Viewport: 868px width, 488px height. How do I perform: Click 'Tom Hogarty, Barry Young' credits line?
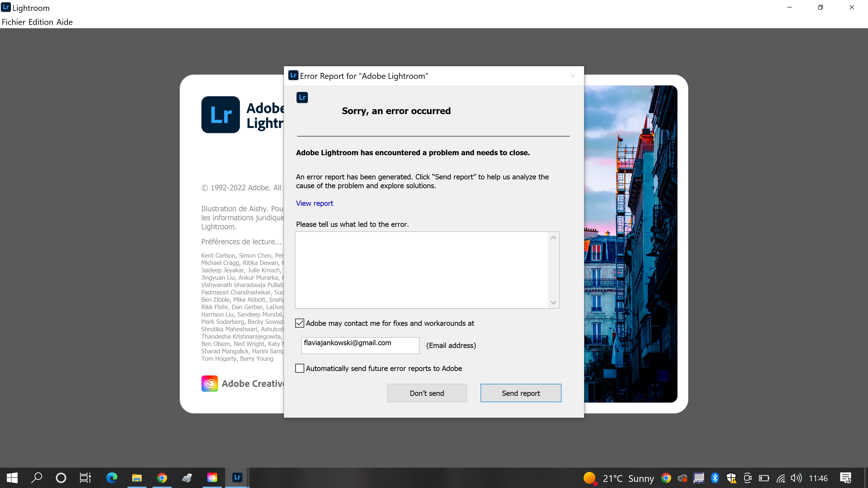237,358
